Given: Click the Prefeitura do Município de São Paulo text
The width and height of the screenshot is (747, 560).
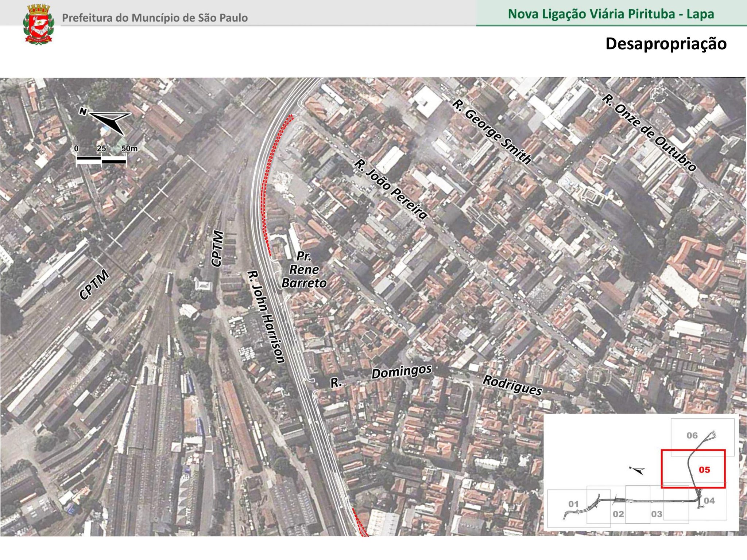Looking at the screenshot, I should click(155, 18).
